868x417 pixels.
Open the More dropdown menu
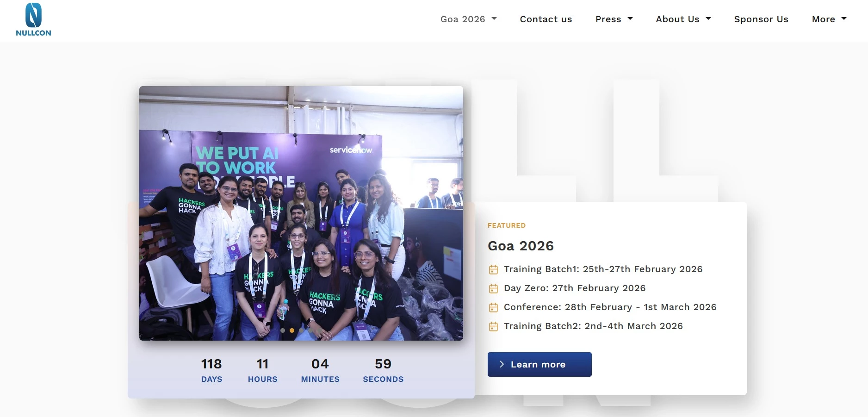pyautogui.click(x=829, y=19)
